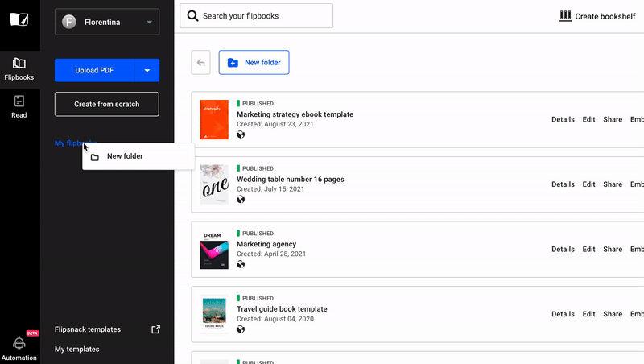644x364 pixels.
Task: Expand the Florentina account dropdown
Action: (x=150, y=23)
